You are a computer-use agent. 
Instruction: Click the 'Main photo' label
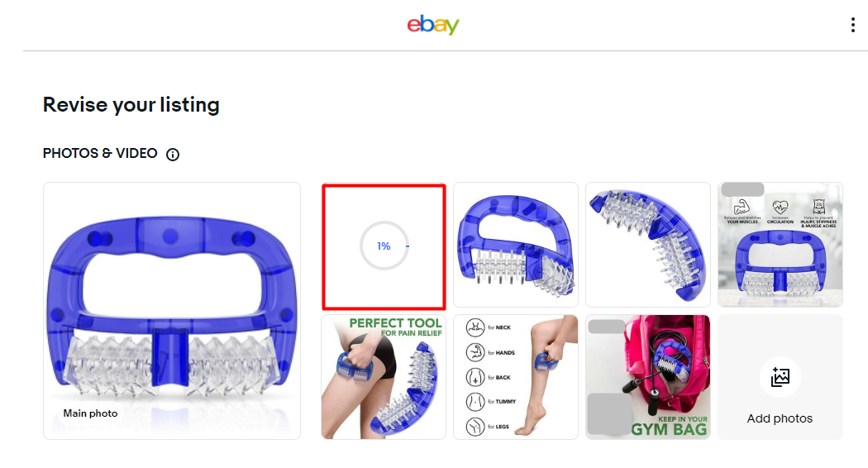coord(90,413)
